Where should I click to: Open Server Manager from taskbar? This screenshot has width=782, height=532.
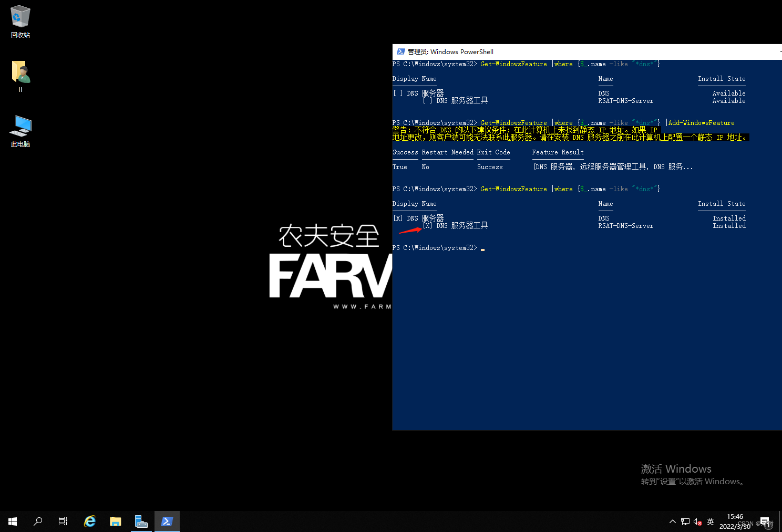tap(141, 521)
